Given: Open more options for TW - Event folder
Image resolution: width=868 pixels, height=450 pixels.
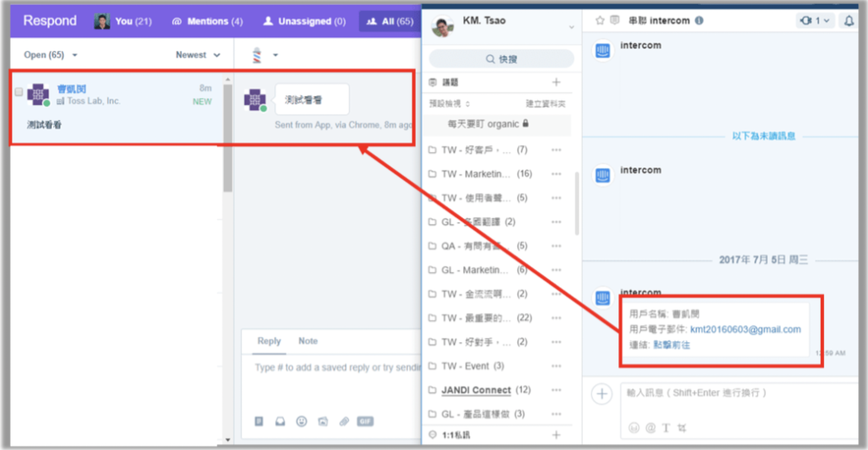Looking at the screenshot, I should (556, 366).
